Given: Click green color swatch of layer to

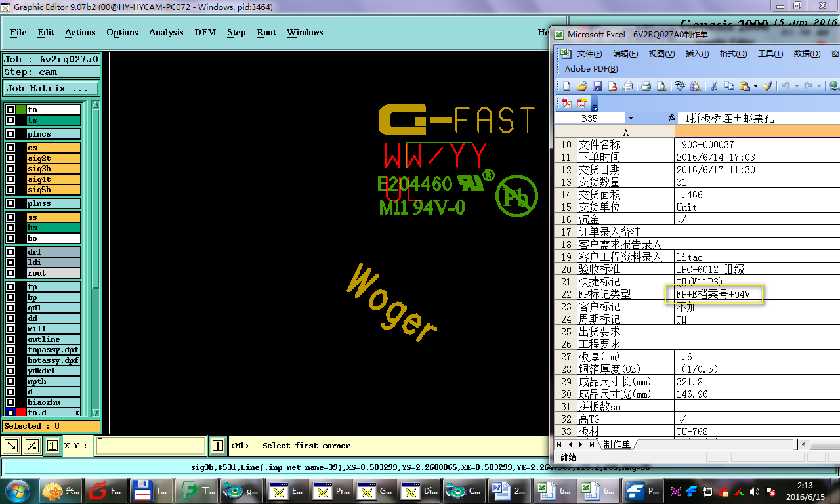Looking at the screenshot, I should click(21, 110).
